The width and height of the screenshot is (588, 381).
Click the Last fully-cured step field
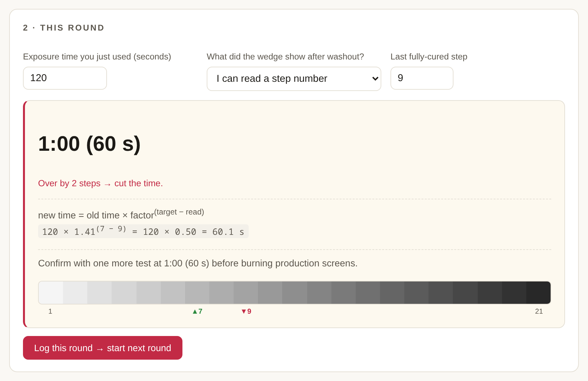tap(422, 78)
